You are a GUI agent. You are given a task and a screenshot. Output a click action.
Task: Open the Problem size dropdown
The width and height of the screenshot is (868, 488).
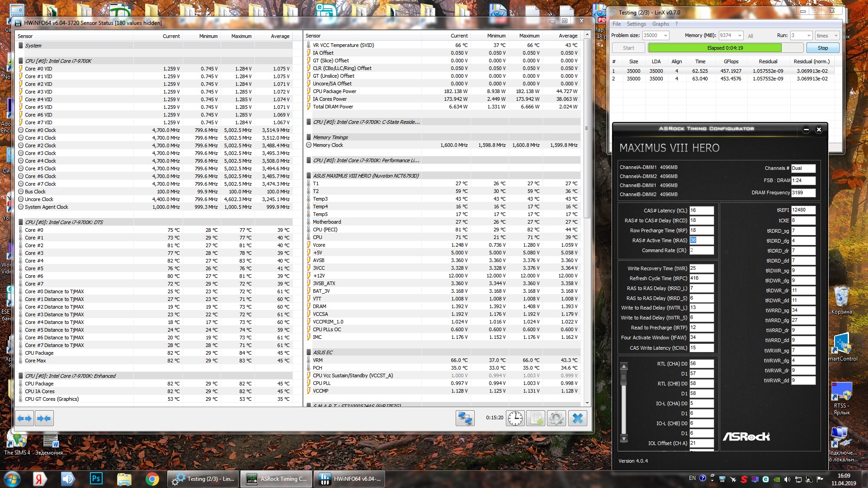coord(665,36)
